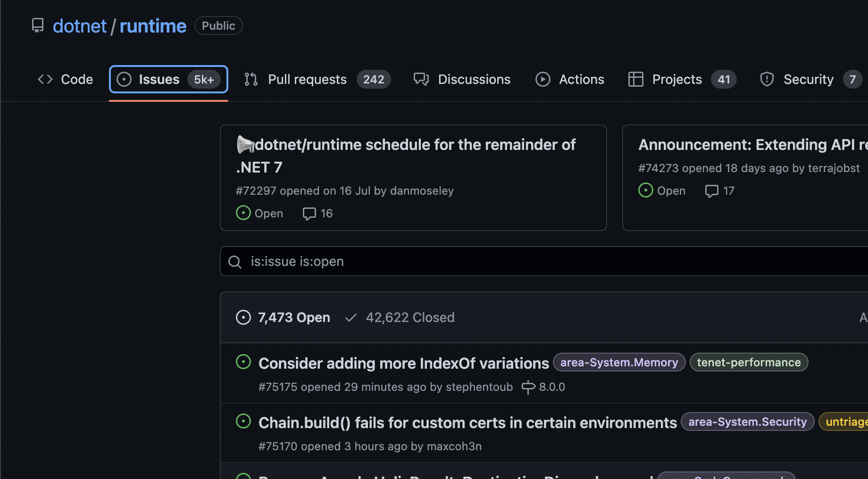Open issue Chain.build() fails for custom certs
Viewport: 868px width, 479px height.
click(x=467, y=423)
